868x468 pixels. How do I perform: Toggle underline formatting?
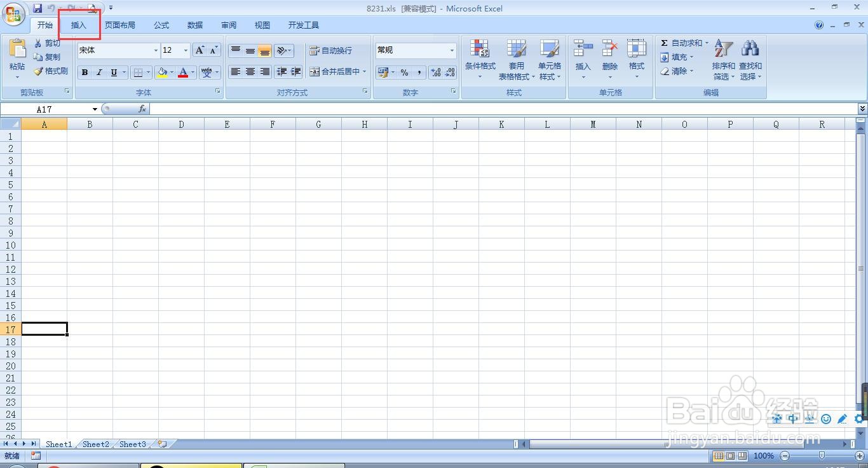click(x=114, y=72)
